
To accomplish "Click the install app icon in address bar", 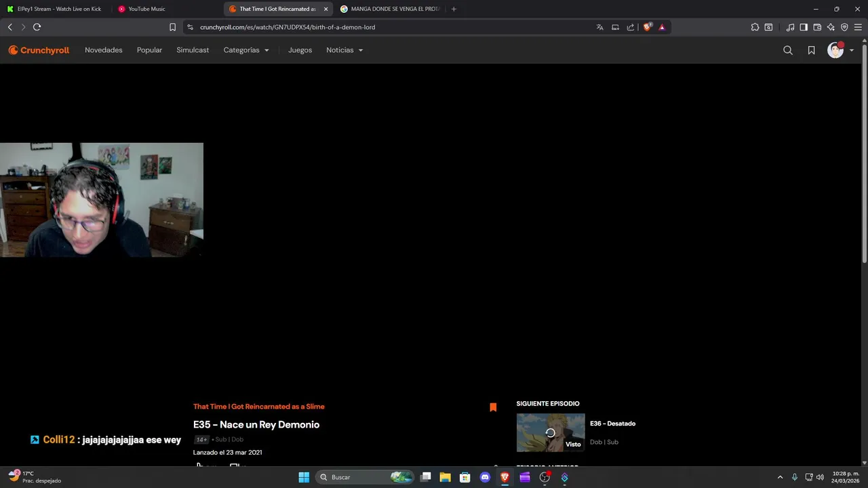I will pyautogui.click(x=615, y=27).
